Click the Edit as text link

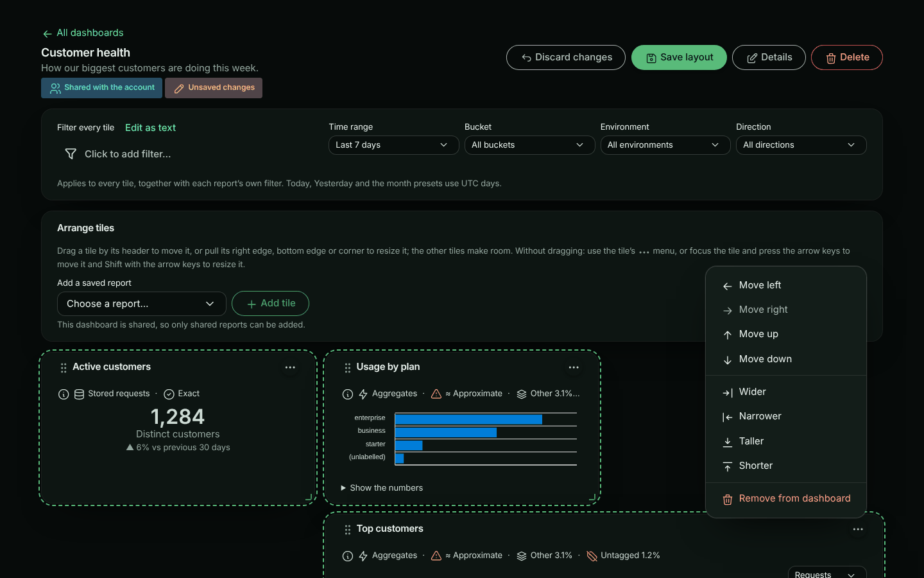[150, 128]
